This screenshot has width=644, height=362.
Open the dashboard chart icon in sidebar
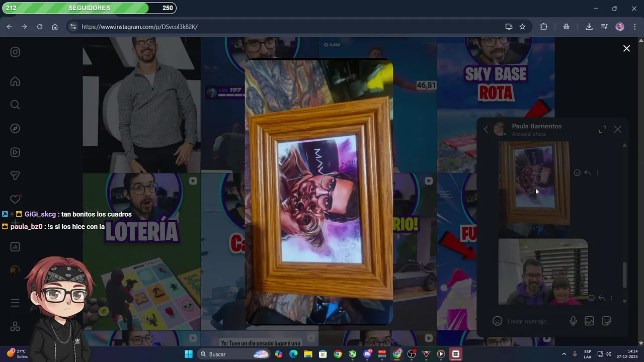click(15, 246)
